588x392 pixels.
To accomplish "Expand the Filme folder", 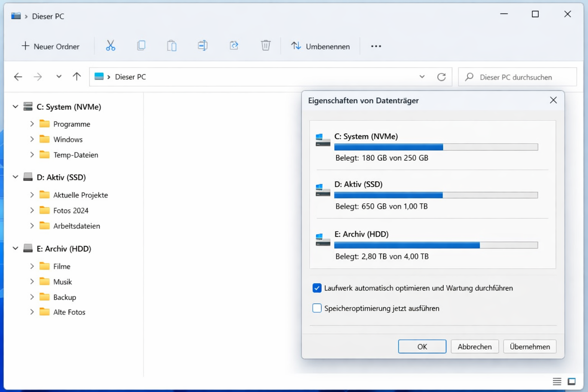I will pos(32,266).
